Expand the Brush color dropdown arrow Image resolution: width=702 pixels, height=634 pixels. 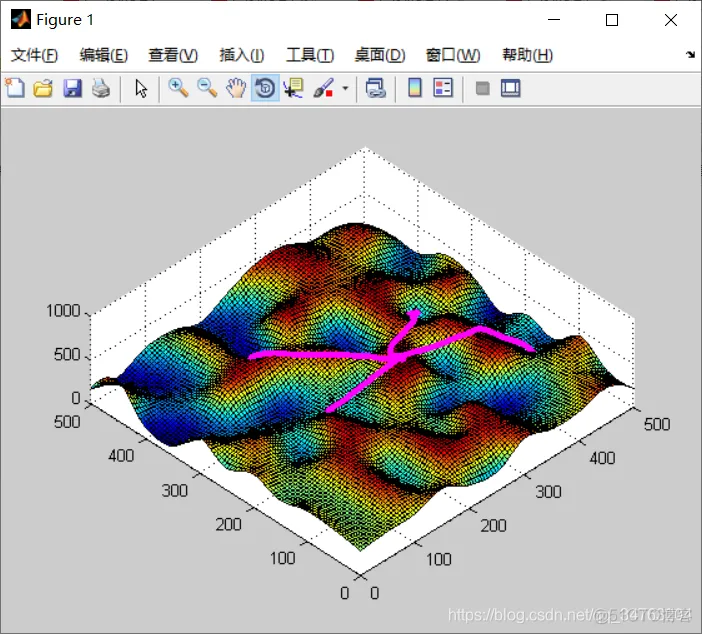[x=345, y=88]
